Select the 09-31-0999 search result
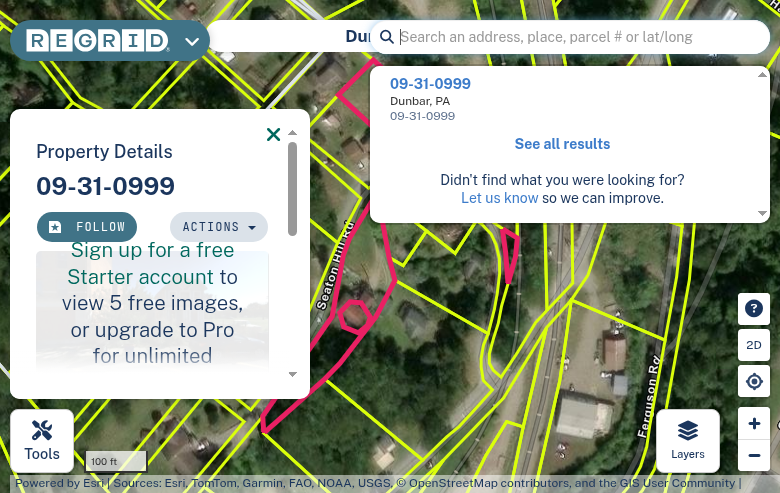The width and height of the screenshot is (780, 493). 430,84
